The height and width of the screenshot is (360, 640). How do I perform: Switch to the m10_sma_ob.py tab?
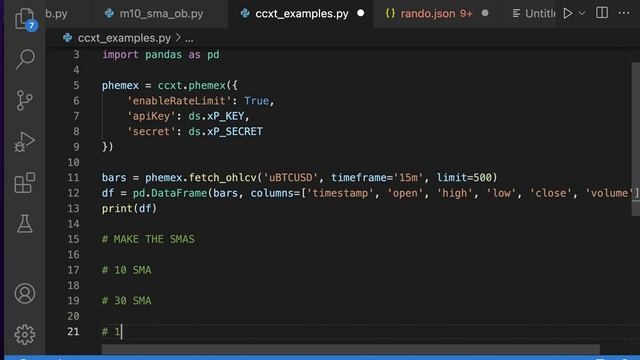[160, 13]
